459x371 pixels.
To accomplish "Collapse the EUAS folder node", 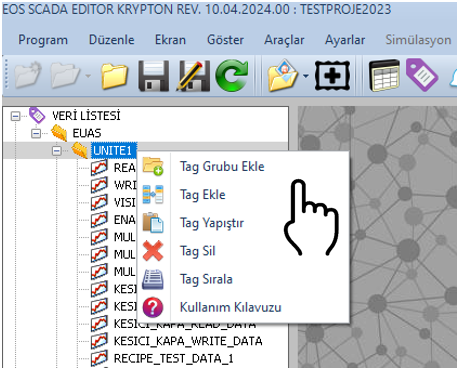I will coord(36,134).
